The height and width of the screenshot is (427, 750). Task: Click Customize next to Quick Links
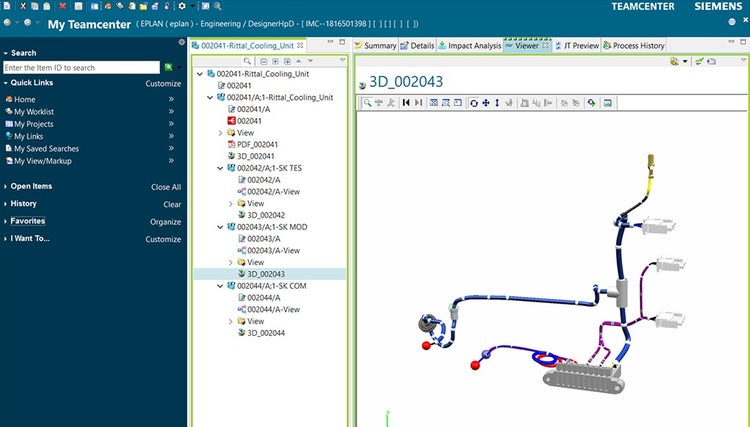click(x=163, y=84)
